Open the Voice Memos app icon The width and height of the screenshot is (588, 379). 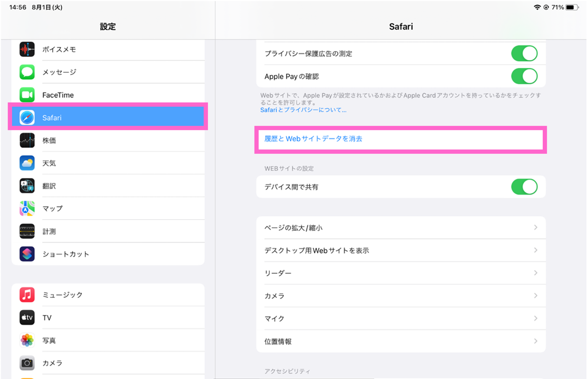click(27, 49)
